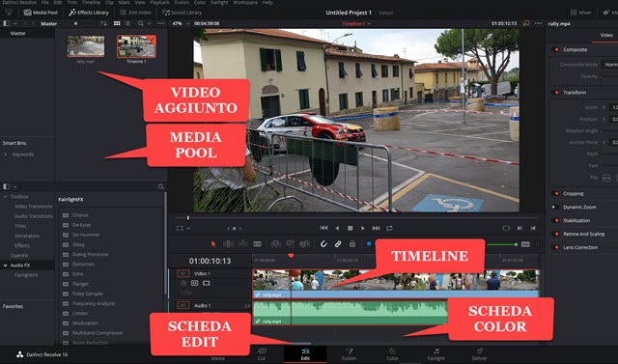The width and height of the screenshot is (618, 364).
Task: Open the Workspace menu
Action: (245, 2)
